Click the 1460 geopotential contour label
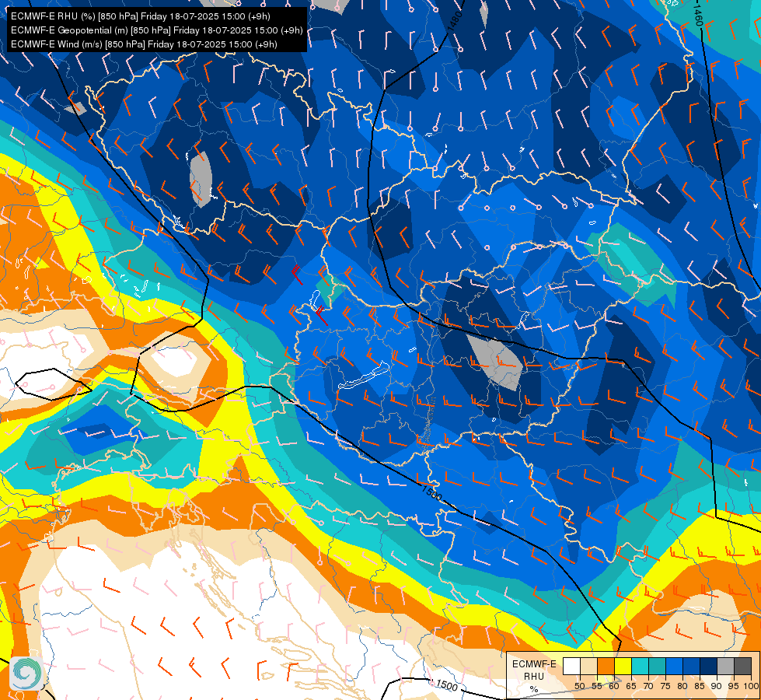Screen dimensions: 761x700 698,16
